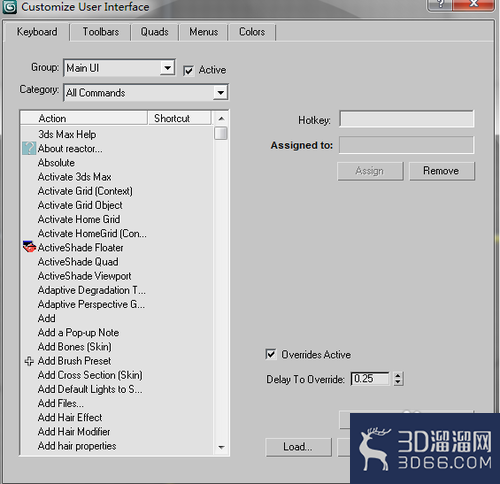Select the 3ds Max Help action
Screen dimensions: 500x484
point(67,134)
